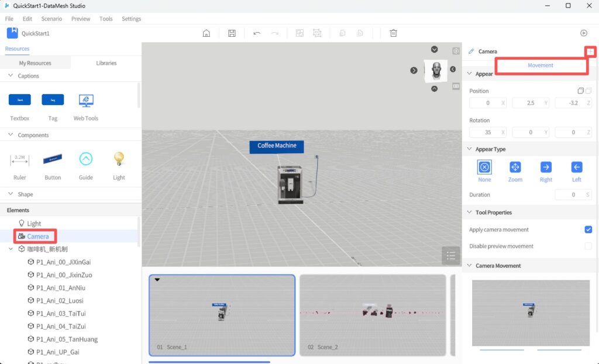This screenshot has width=599, height=364.
Task: Click the Play preview icon
Action: pos(583,33)
